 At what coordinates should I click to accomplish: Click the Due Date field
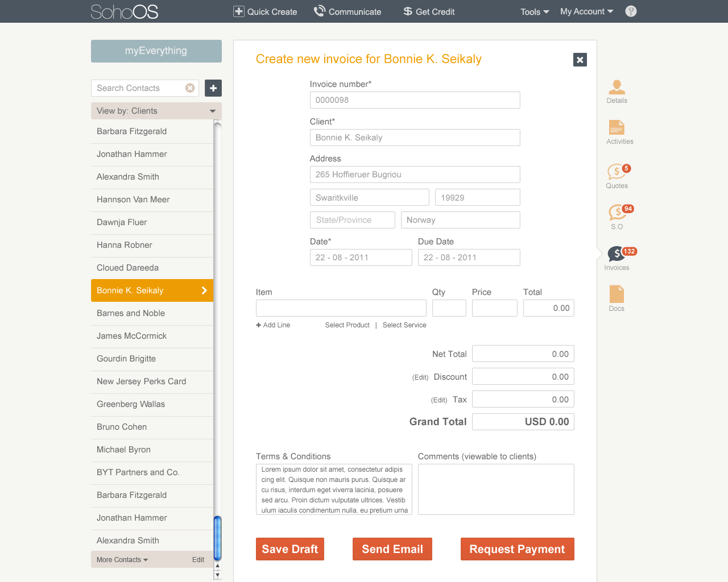[469, 257]
